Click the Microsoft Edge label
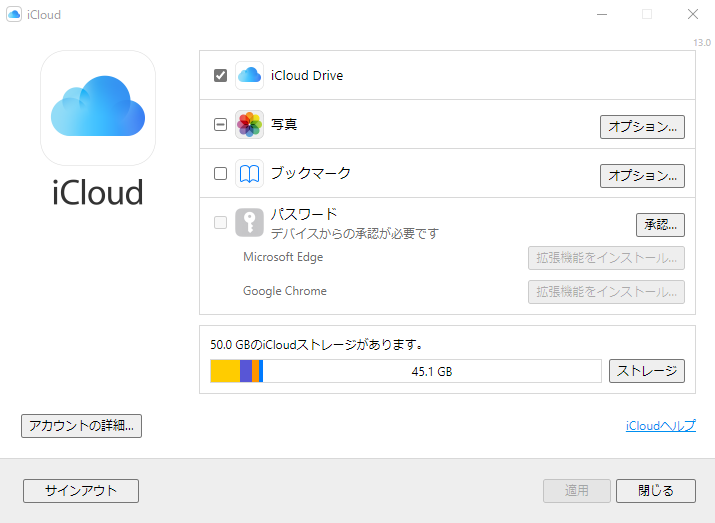Screen dimensions: 715x523 coord(283,257)
